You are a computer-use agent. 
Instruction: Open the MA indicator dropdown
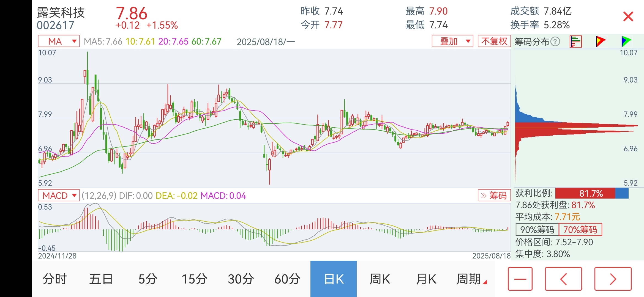coord(59,41)
